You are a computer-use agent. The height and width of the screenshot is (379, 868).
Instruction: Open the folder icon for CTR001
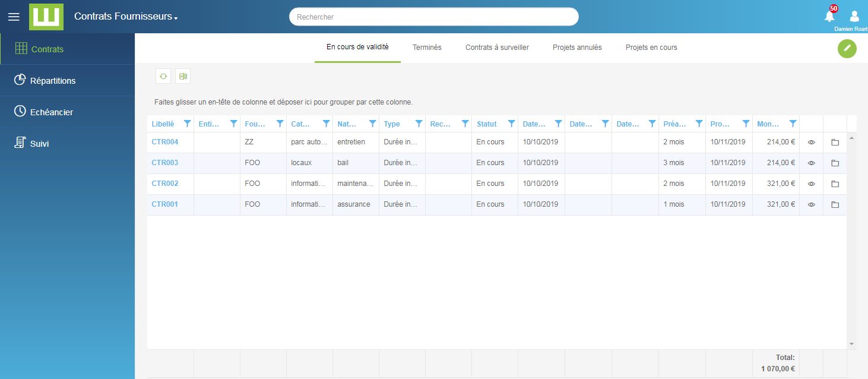835,205
